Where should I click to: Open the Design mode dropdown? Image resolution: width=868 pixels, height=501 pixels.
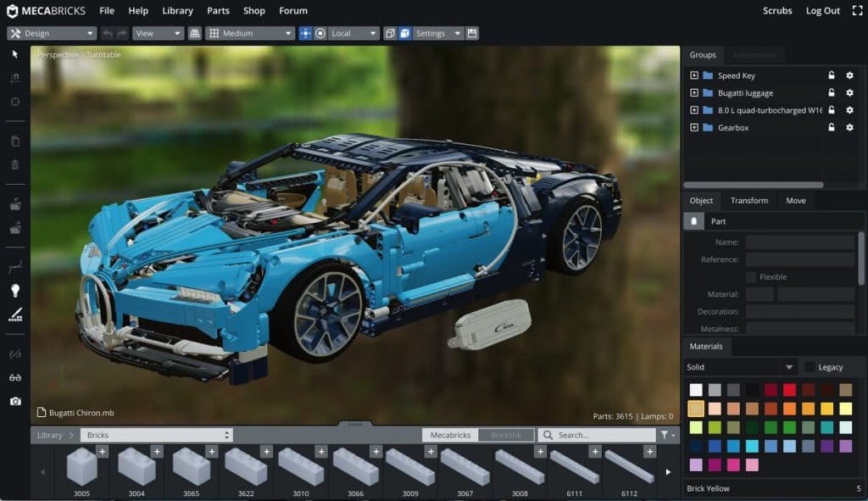pyautogui.click(x=52, y=34)
